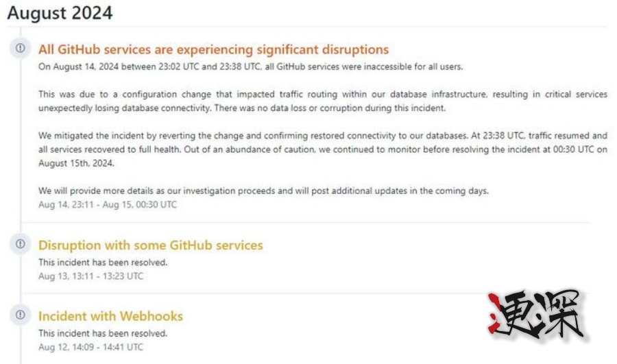Viewport: 617px width, 364px height.
Task: Click the August 2024 month heading
Action: tap(60, 13)
